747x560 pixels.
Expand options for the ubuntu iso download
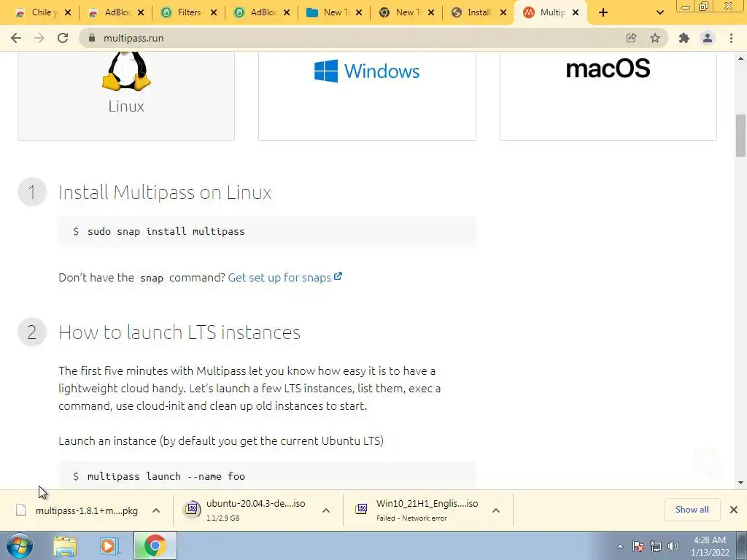click(326, 510)
